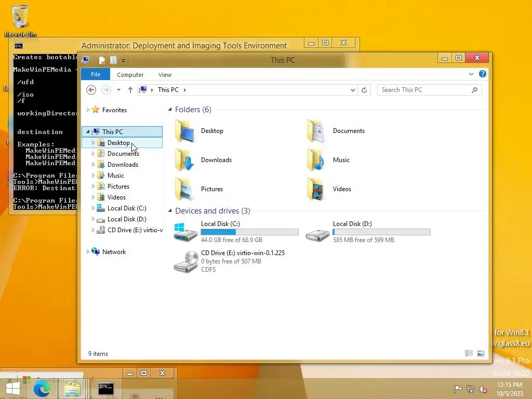Go up one level with Up arrow

(130, 90)
